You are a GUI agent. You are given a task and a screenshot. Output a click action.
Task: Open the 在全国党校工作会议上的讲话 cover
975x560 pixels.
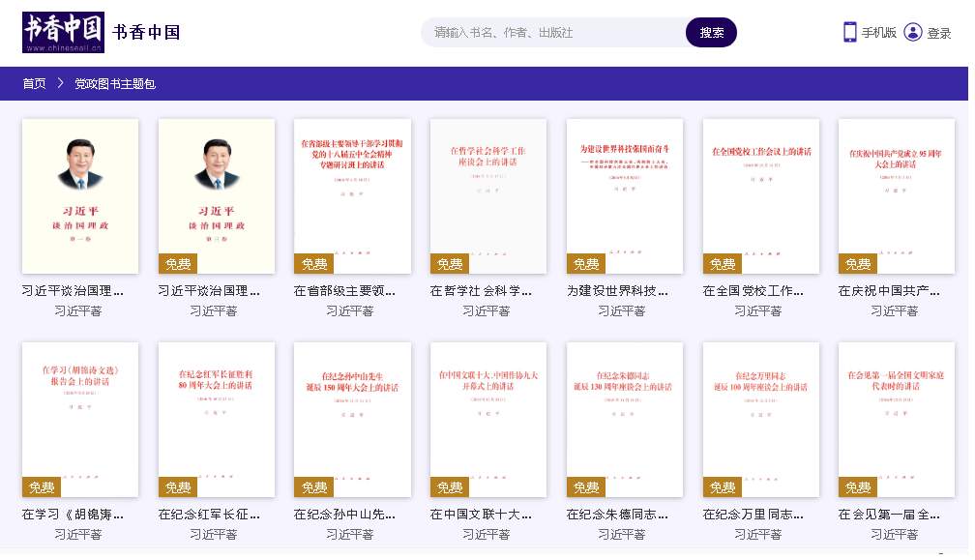pos(761,196)
